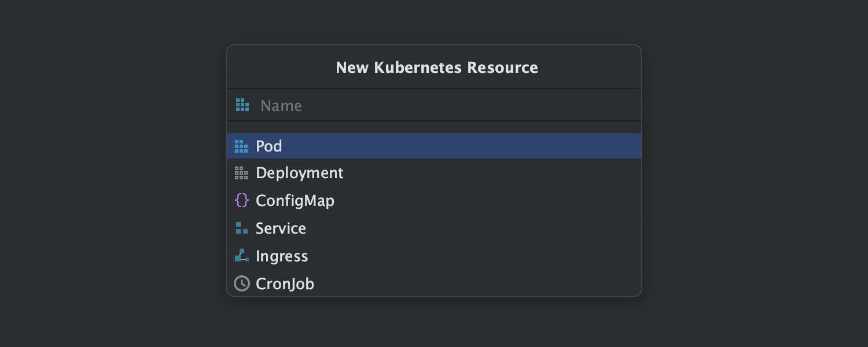
Task: Click the CronJob label text
Action: tap(285, 283)
